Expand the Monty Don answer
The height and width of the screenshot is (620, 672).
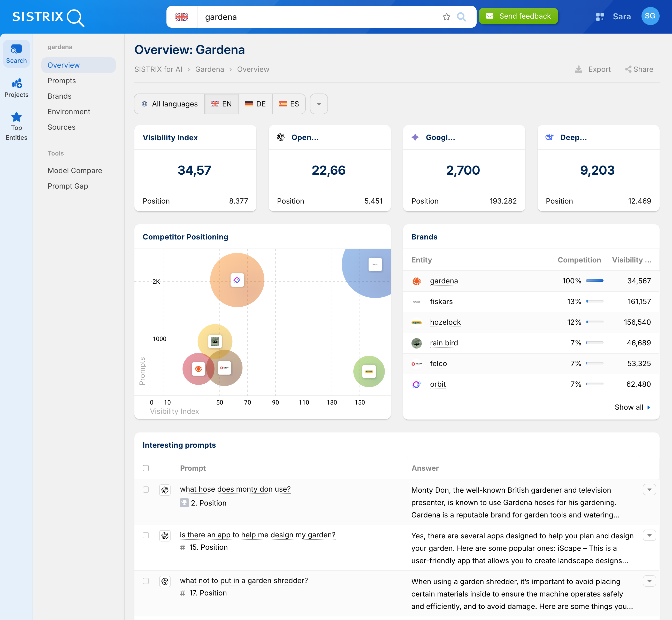[x=649, y=490]
